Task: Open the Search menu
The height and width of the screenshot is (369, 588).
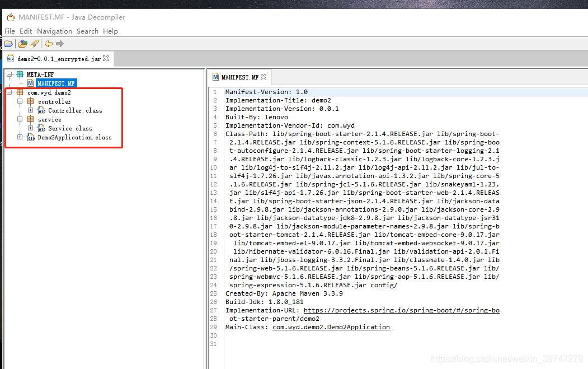Action: click(87, 31)
